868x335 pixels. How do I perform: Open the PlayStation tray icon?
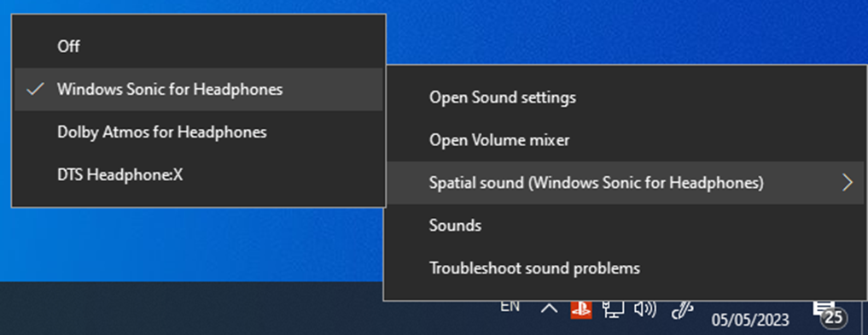coord(580,309)
